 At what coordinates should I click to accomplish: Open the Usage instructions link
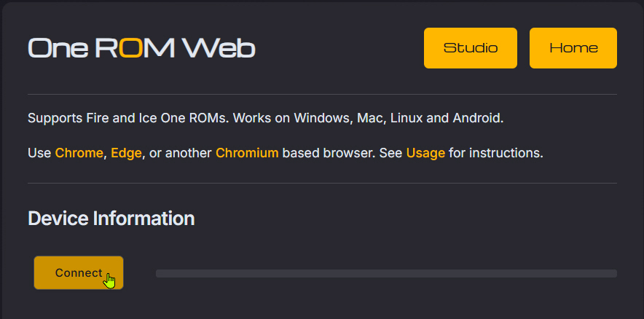click(x=425, y=153)
